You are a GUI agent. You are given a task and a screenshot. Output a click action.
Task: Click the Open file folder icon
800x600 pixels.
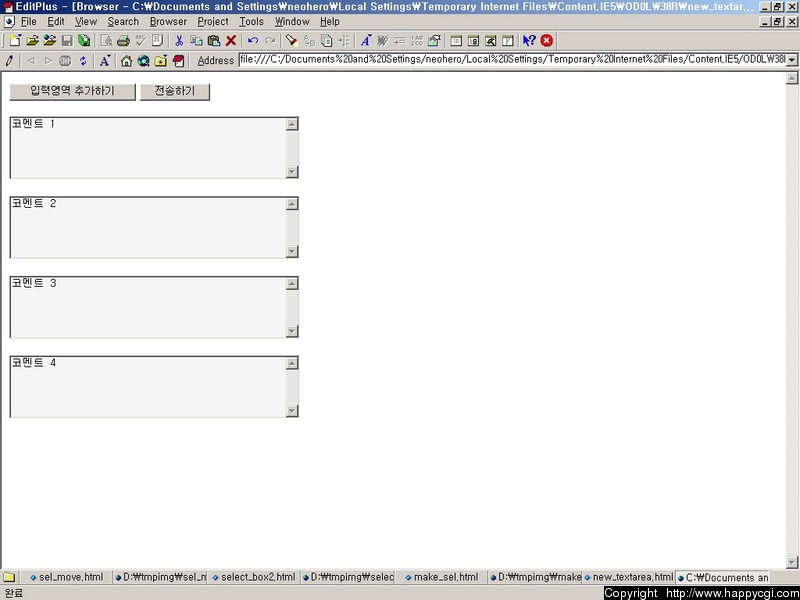tap(33, 41)
